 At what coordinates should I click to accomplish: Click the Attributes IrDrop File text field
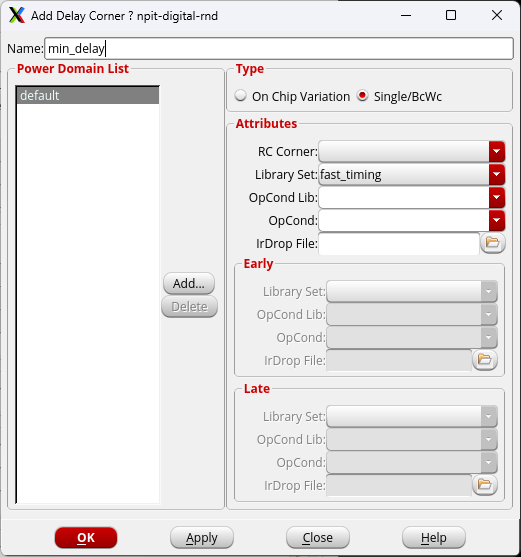399,243
